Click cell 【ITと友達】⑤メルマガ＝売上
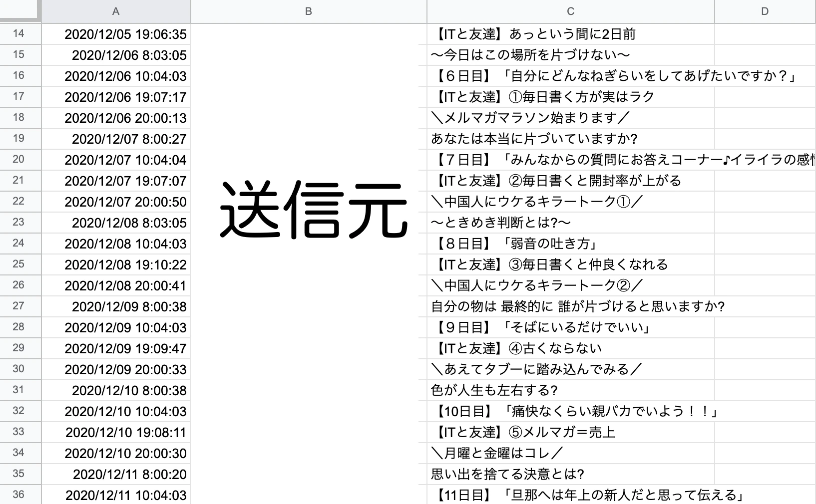The height and width of the screenshot is (504, 816). (571, 432)
